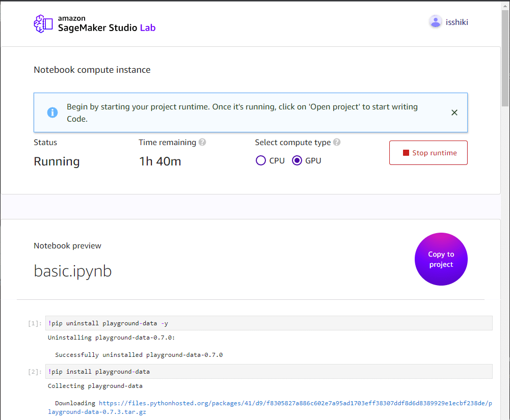
Task: Dismiss the project runtime info banner
Action: tap(454, 113)
